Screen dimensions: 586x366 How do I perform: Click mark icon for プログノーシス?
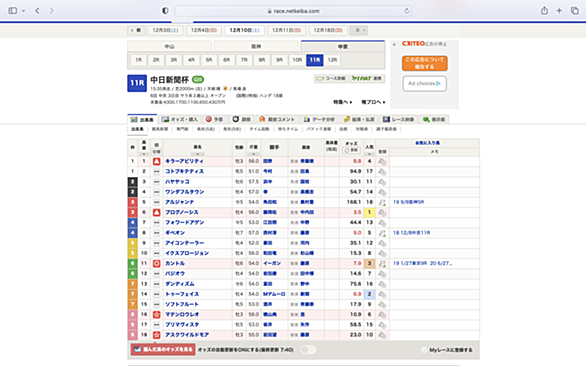[x=157, y=212]
